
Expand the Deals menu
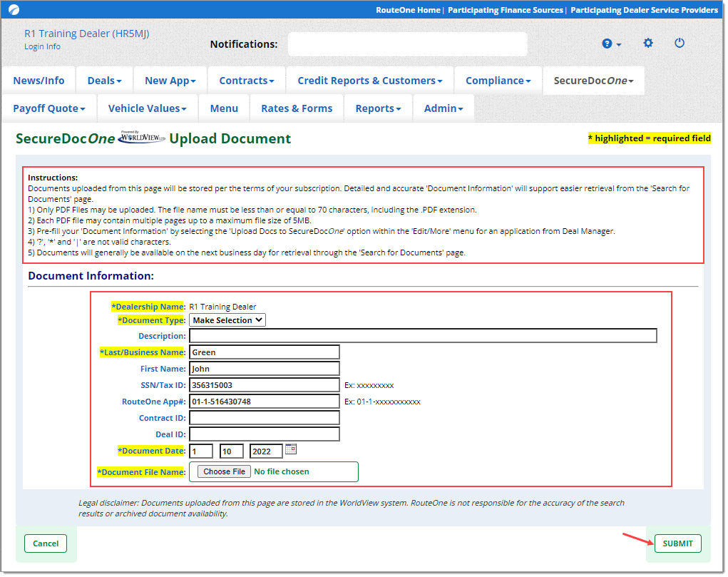pyautogui.click(x=105, y=81)
